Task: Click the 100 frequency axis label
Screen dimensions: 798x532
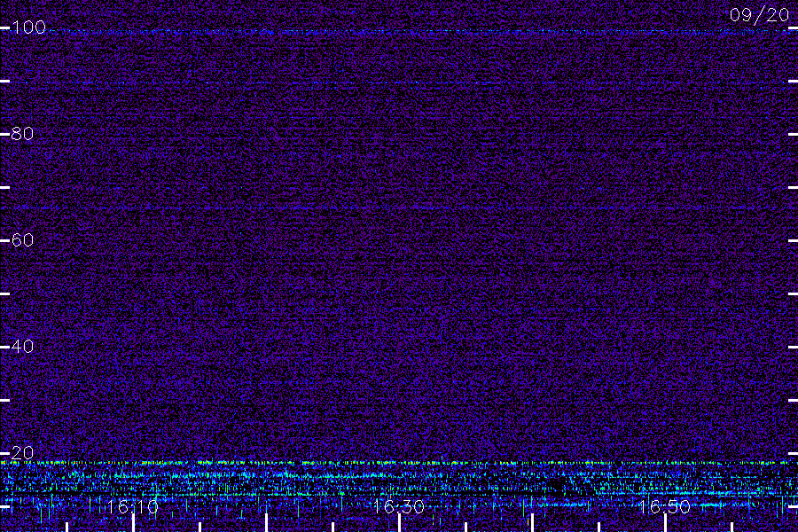Action: (x=28, y=27)
